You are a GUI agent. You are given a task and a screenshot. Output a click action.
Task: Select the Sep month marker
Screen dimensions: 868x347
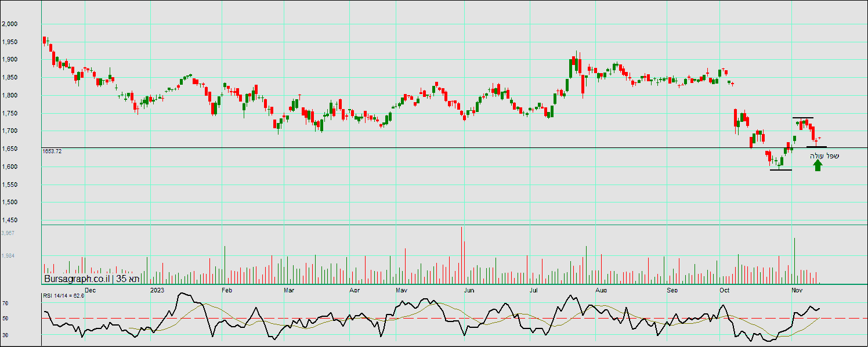click(672, 289)
